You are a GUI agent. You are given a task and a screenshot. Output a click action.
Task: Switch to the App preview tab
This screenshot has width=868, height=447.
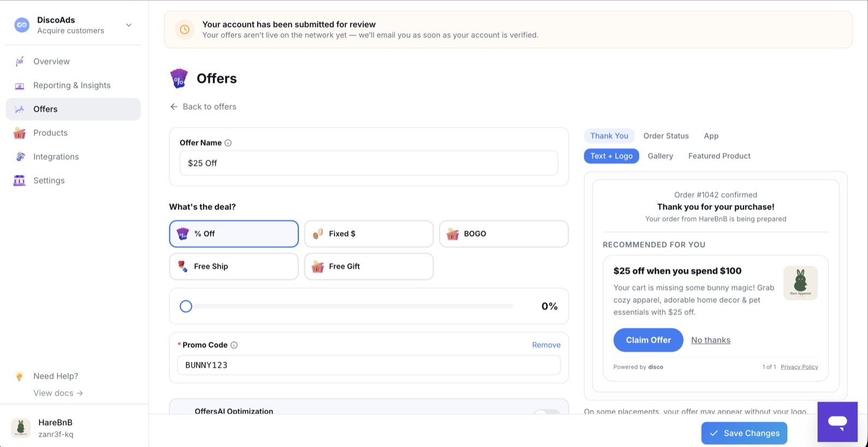711,136
